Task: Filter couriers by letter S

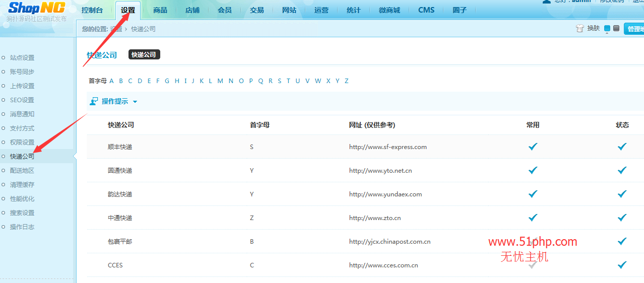Action: click(280, 81)
